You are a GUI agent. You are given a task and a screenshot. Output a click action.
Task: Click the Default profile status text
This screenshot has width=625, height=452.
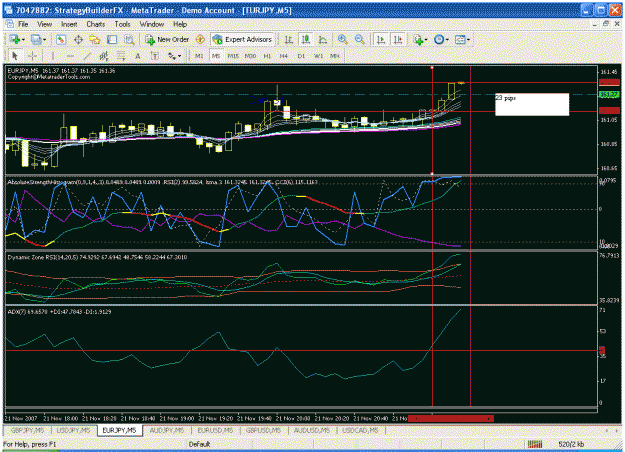(199, 444)
